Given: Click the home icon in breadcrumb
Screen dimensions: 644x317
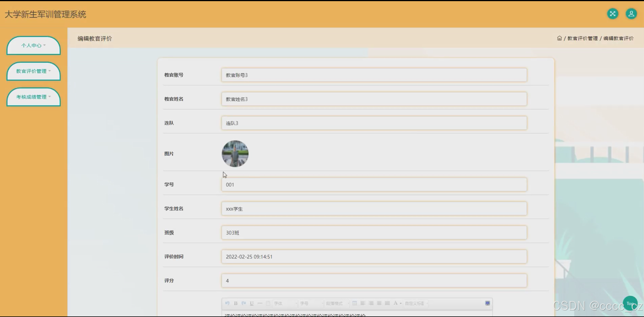Looking at the screenshot, I should [559, 38].
